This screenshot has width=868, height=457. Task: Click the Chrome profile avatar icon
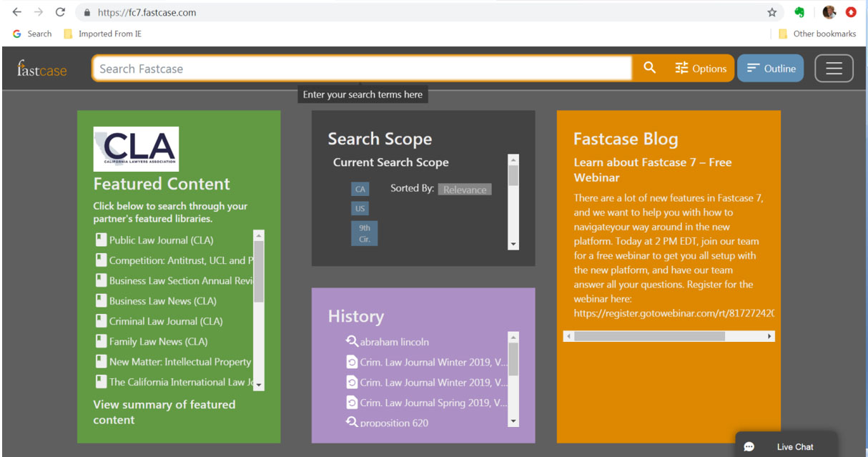coord(829,12)
